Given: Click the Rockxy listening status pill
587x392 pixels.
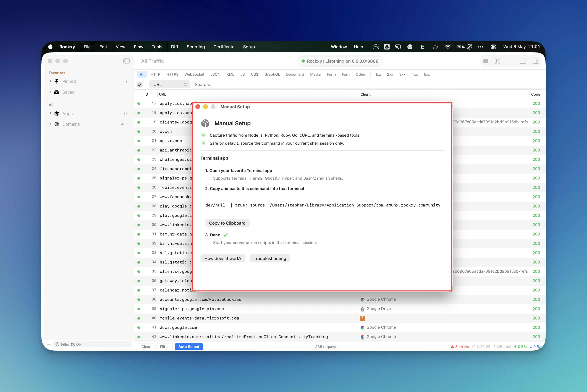Looking at the screenshot, I should tap(340, 61).
